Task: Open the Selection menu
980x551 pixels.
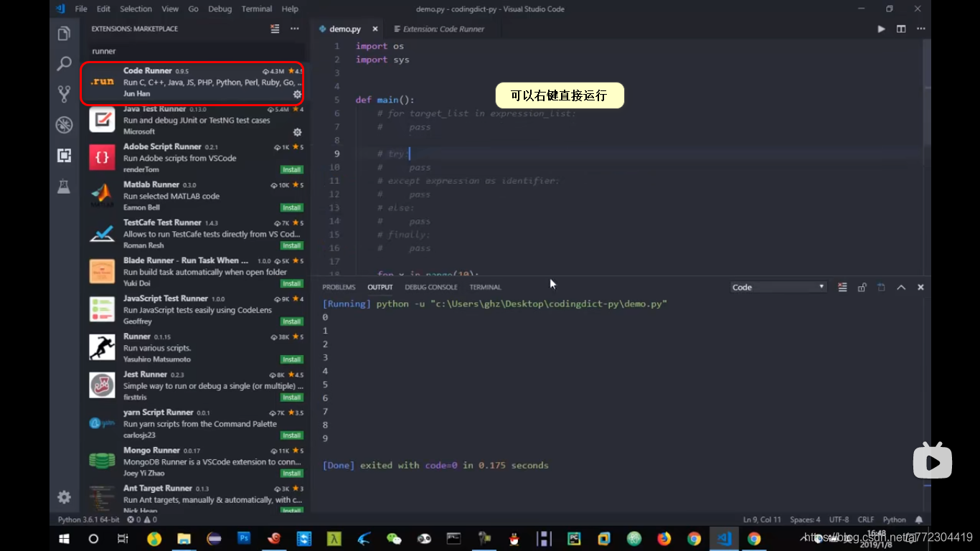Action: [x=136, y=9]
